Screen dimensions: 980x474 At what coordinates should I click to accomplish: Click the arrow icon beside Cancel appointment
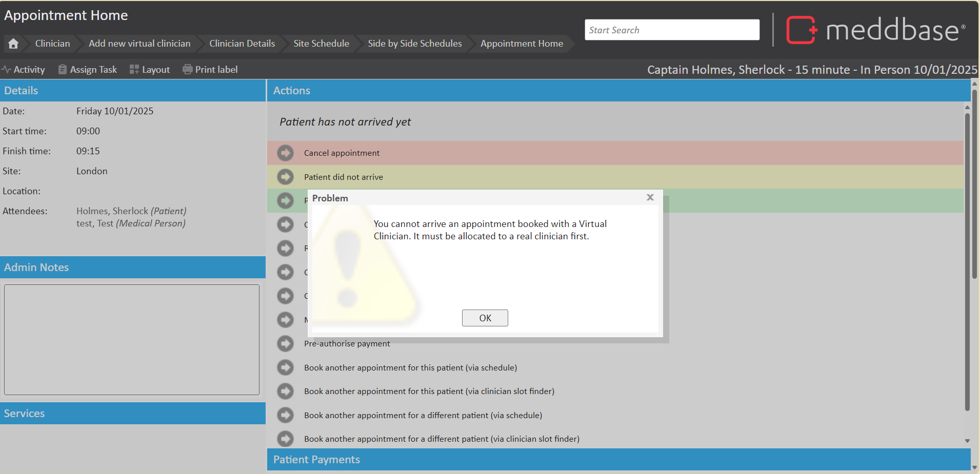pyautogui.click(x=286, y=153)
